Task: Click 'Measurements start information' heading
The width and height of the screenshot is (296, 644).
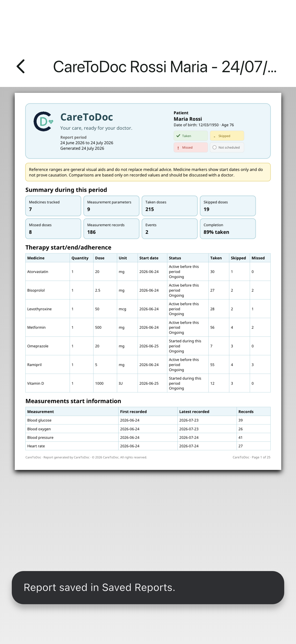Action: point(73,401)
